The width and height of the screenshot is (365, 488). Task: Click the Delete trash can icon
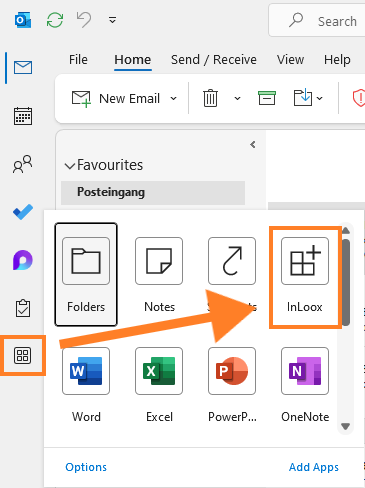(x=210, y=98)
